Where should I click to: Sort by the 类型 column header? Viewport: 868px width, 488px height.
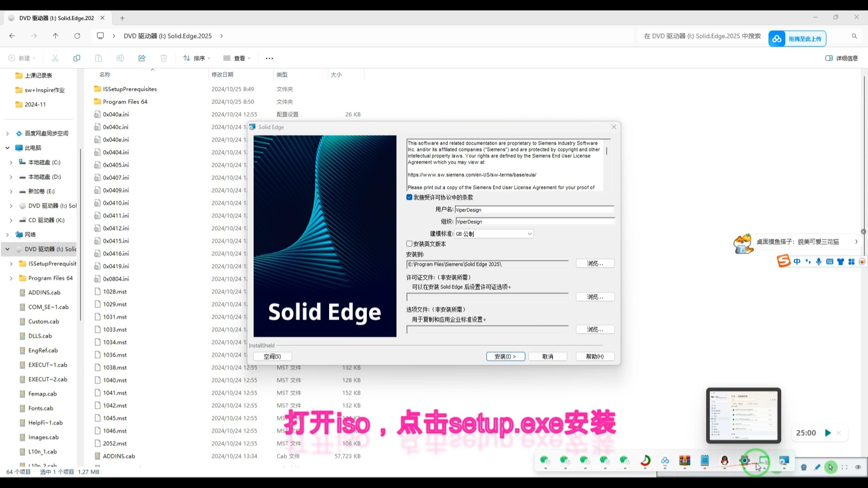tap(282, 75)
